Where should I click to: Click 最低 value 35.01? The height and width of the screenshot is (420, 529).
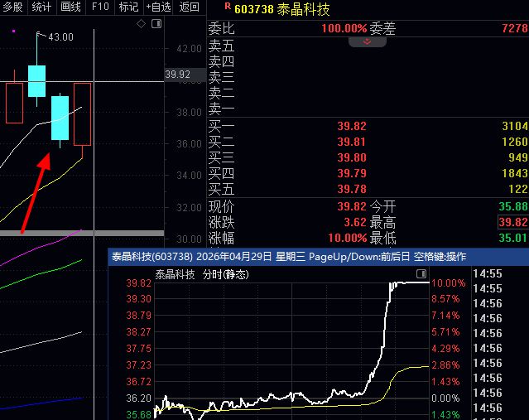pos(513,238)
